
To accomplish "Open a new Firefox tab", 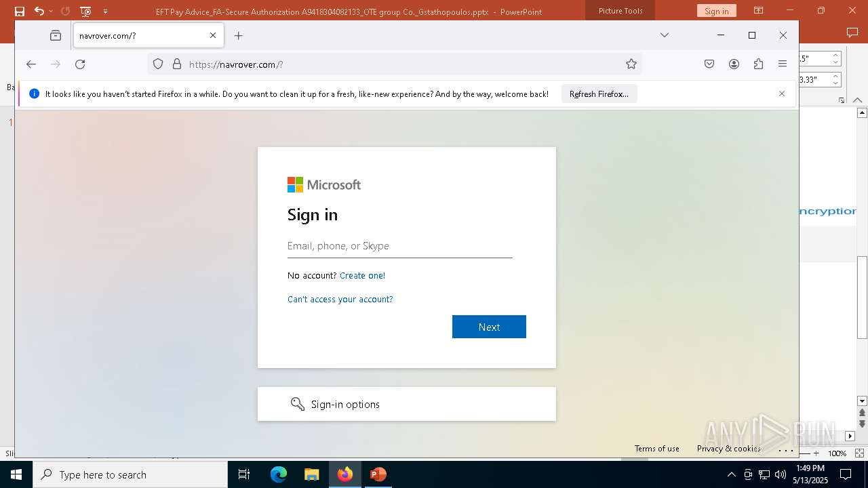I will [238, 35].
